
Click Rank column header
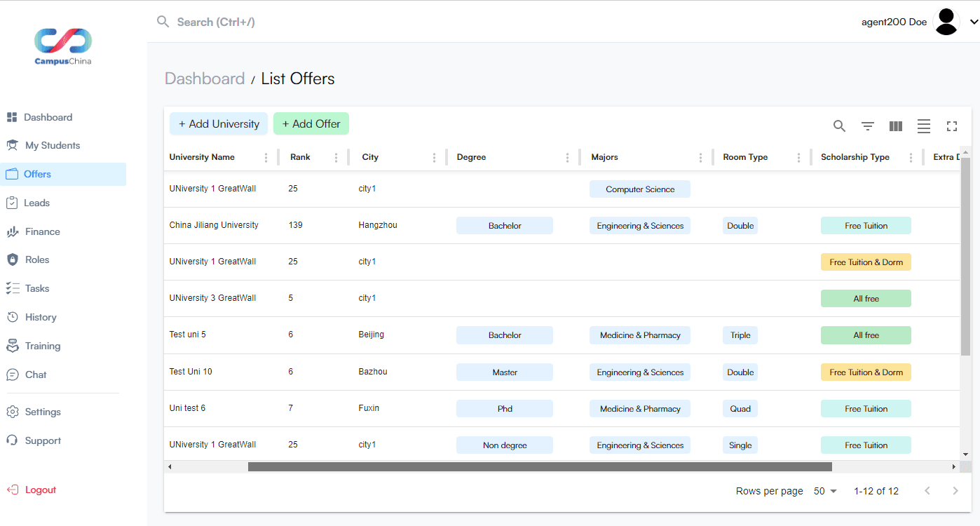tap(300, 157)
